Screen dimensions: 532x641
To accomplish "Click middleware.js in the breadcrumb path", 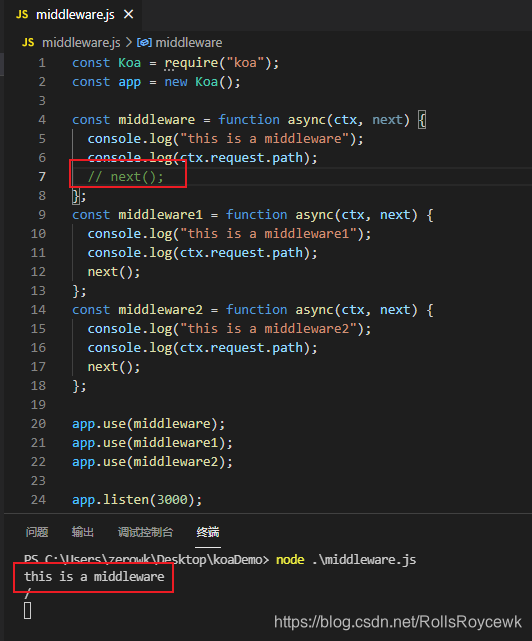I will click(81, 43).
